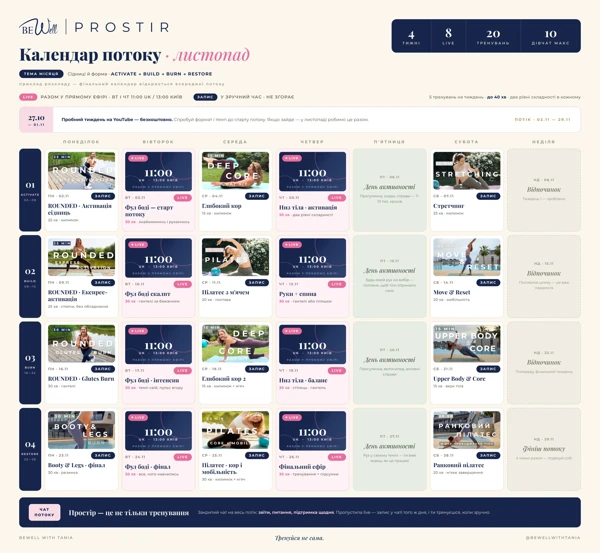Image resolution: width=600 pixels, height=553 pixels.
Task: Click the 'Пілатес з м'ячем' title
Action: 225,292
